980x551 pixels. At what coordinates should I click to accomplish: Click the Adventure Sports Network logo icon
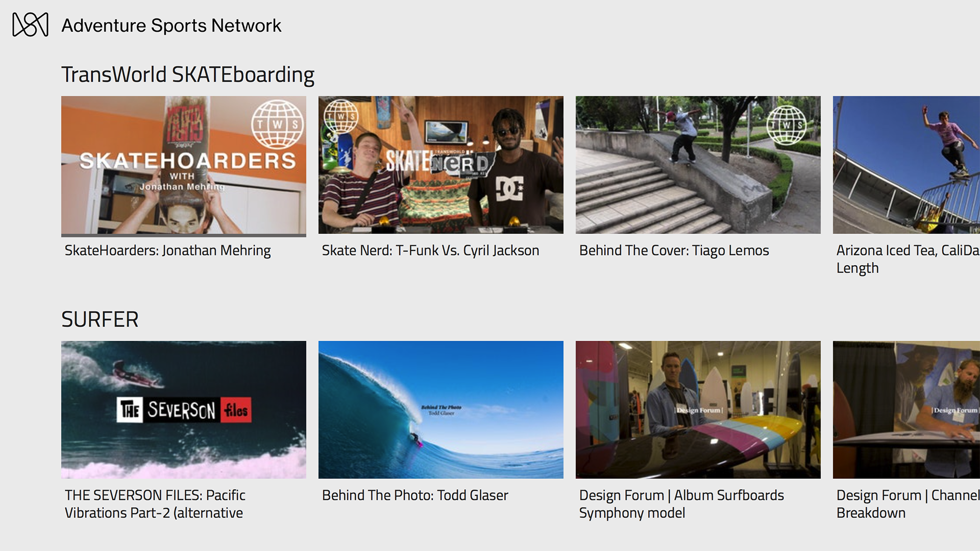point(30,24)
